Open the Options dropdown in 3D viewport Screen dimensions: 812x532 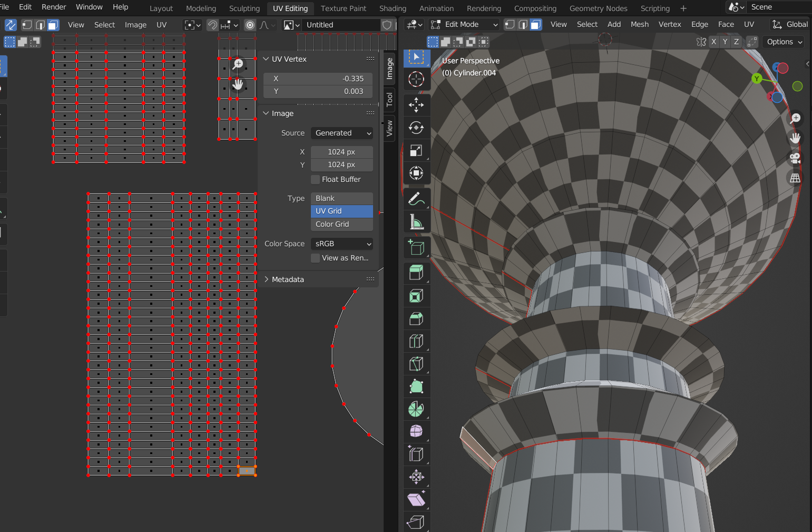click(784, 42)
